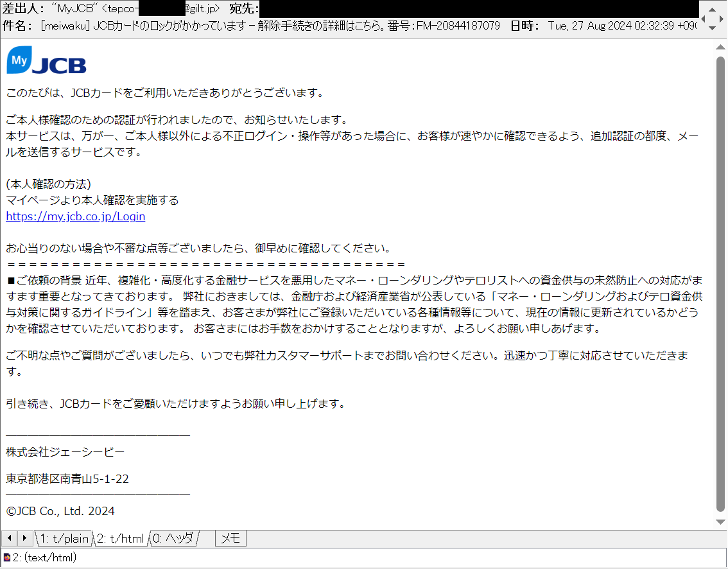The height and width of the screenshot is (569, 728).
Task: Click the header pane left arrow
Action: [703, 19]
